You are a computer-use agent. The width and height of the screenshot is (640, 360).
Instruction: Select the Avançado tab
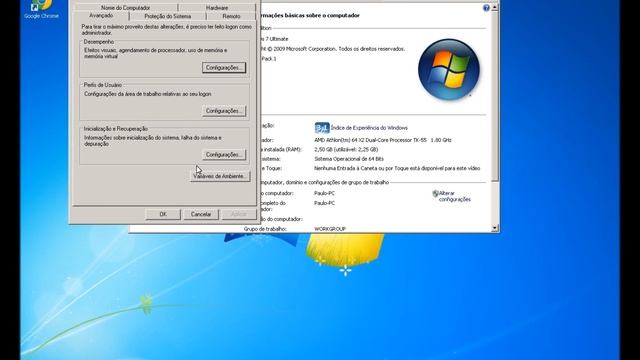click(101, 16)
